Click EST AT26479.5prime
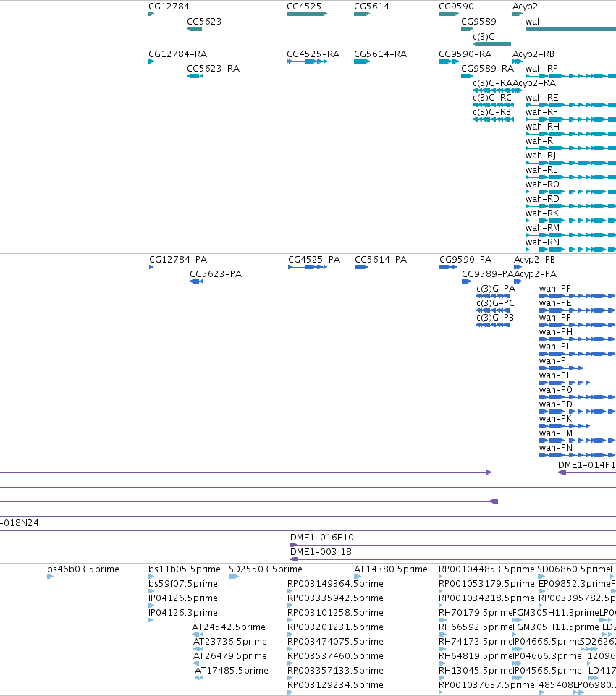Viewport: 616px width, 696px height. click(230, 655)
